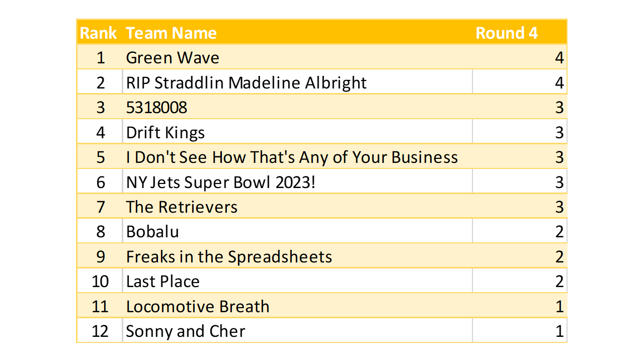Select RIP Straddlin Madeline Albright cell

[246, 82]
